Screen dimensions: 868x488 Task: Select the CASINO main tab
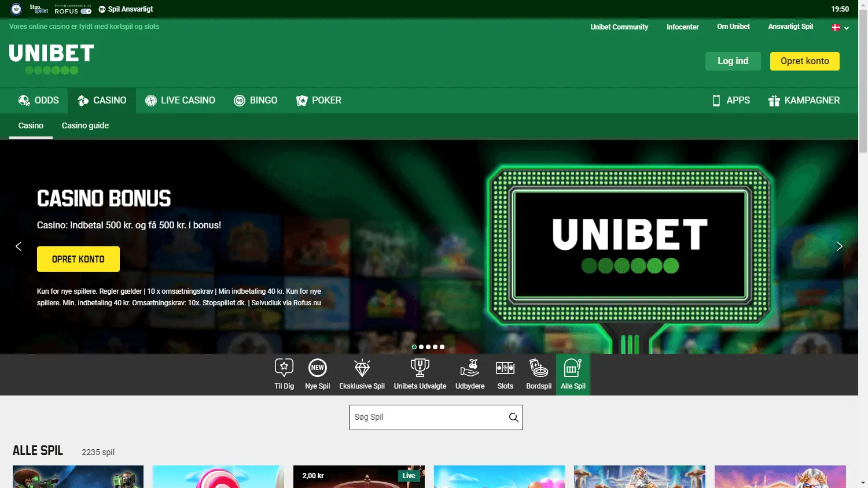coord(102,101)
